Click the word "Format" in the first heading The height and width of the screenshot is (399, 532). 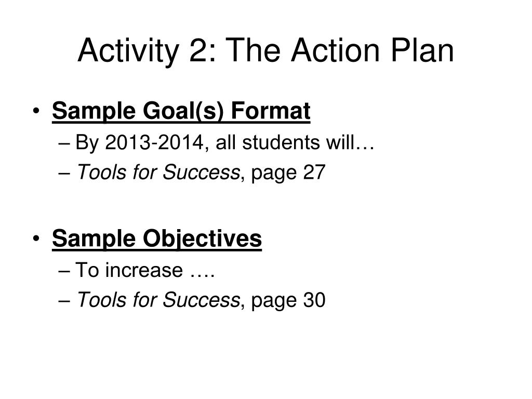pyautogui.click(x=270, y=111)
